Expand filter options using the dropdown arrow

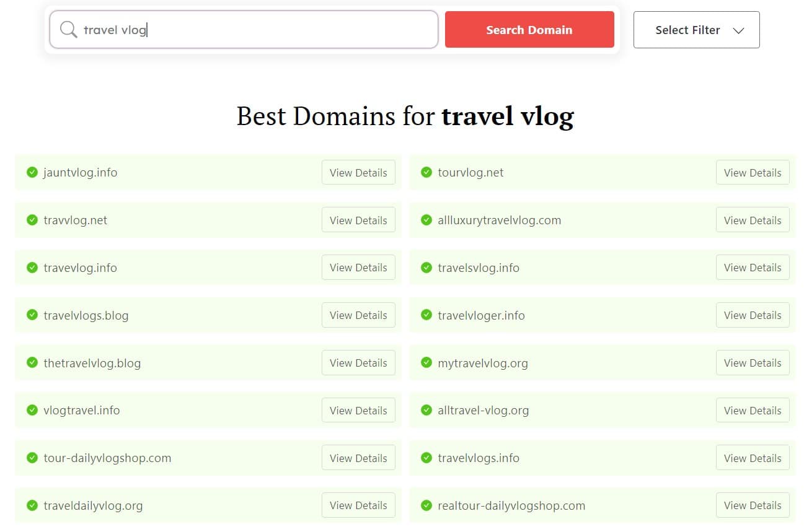[739, 30]
